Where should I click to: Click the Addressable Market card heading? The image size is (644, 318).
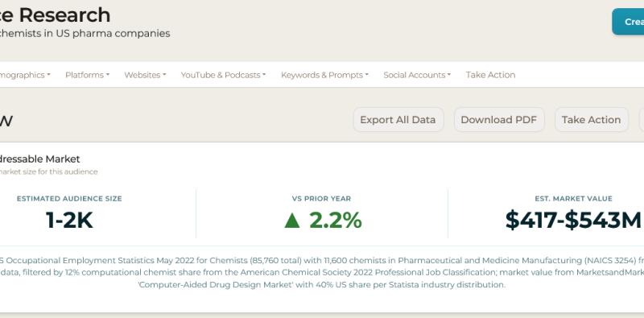click(x=39, y=159)
